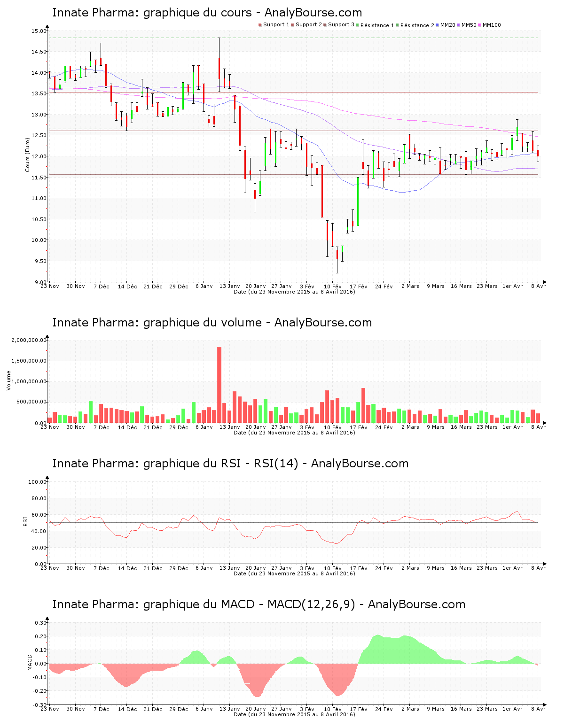Click the Résistance 1 legend color swatch
Image resolution: width=564 pixels, height=728 pixels.
[x=357, y=25]
